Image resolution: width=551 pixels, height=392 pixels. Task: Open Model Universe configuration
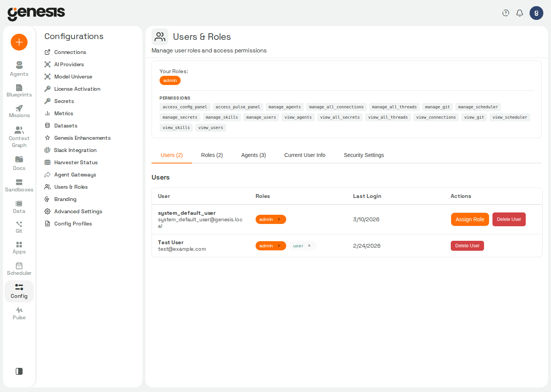tap(68, 77)
